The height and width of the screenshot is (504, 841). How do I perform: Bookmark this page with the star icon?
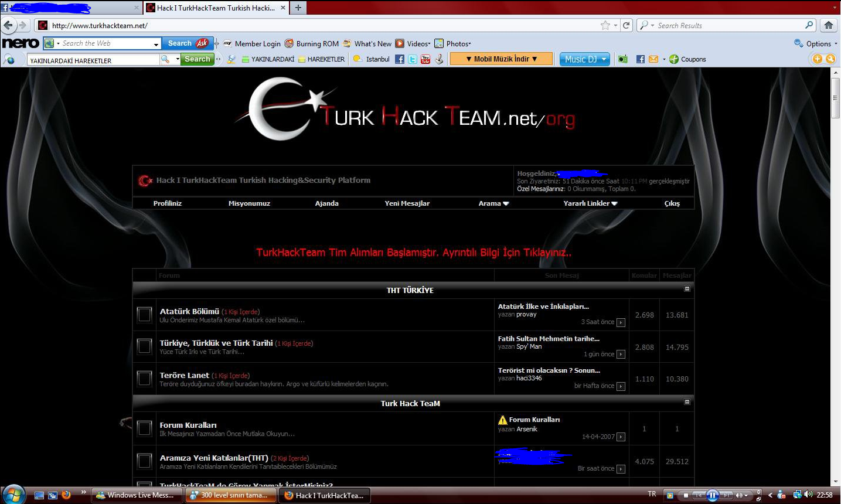click(605, 25)
